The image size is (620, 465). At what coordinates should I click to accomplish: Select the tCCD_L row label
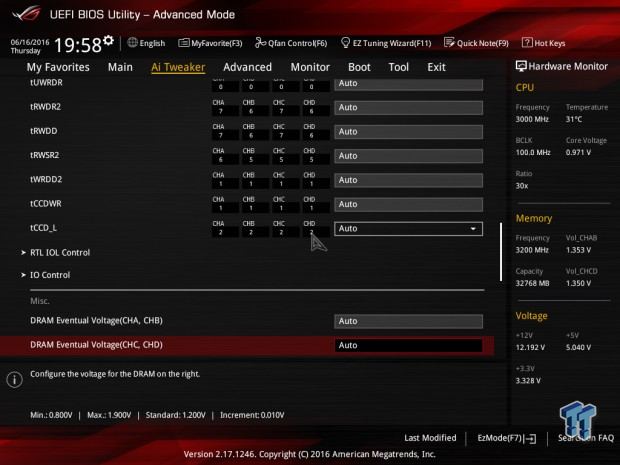pyautogui.click(x=43, y=228)
